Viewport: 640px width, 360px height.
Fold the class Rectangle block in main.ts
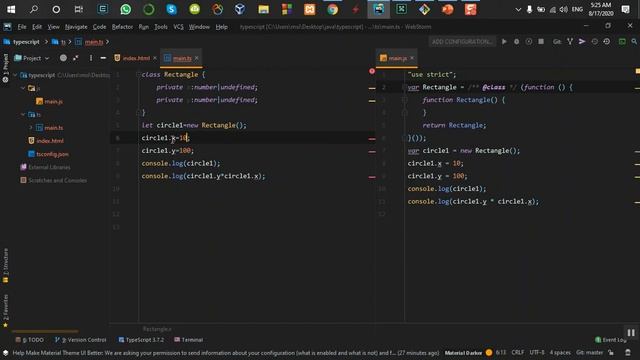[138, 75]
